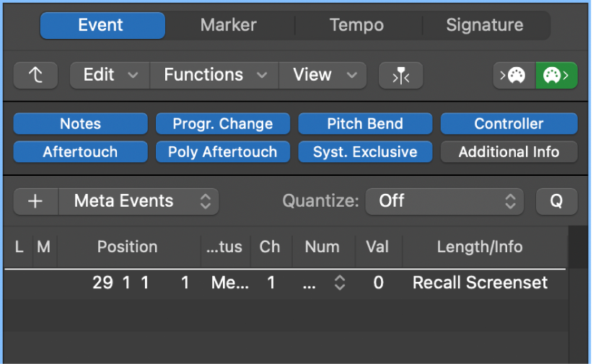Toggle the Syst. Exclusive filter
Screen dimensions: 593x364
pyautogui.click(x=365, y=152)
